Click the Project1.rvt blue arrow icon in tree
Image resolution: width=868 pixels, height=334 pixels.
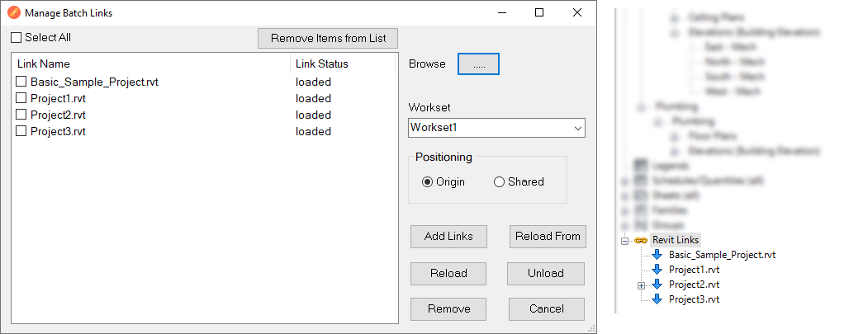657,270
